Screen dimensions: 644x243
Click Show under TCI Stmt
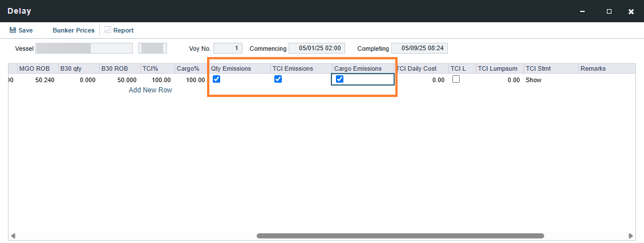point(533,80)
